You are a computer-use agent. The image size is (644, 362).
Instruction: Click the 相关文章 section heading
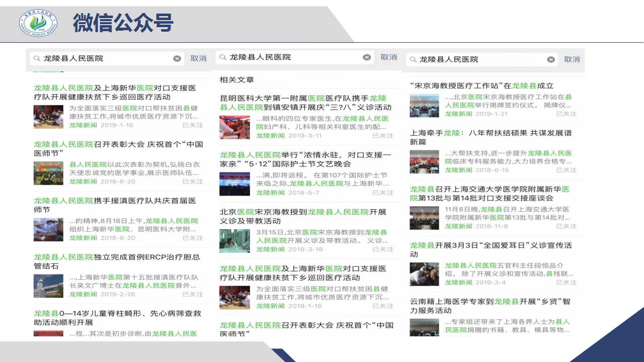tap(237, 79)
